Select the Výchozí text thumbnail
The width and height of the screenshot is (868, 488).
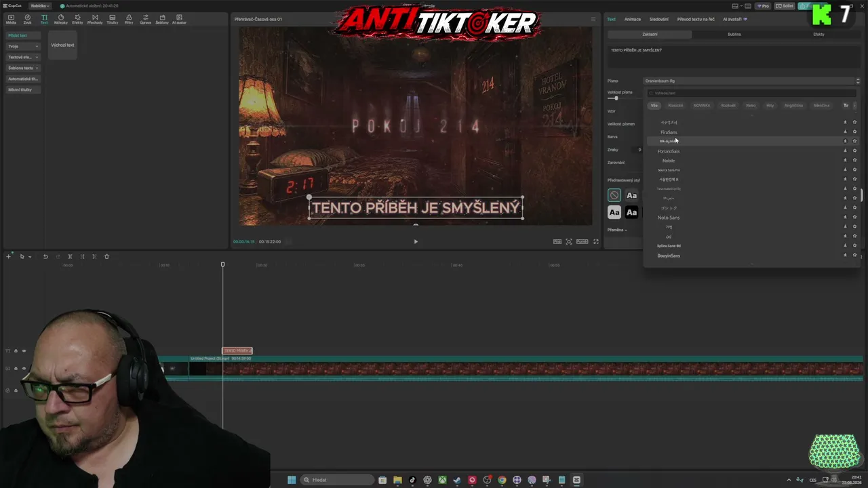pyautogui.click(x=62, y=45)
